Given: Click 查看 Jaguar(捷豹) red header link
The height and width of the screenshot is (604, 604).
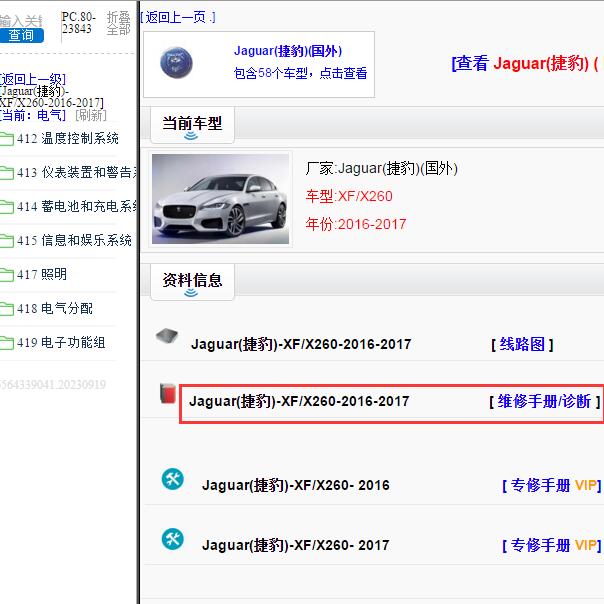Looking at the screenshot, I should 526,63.
